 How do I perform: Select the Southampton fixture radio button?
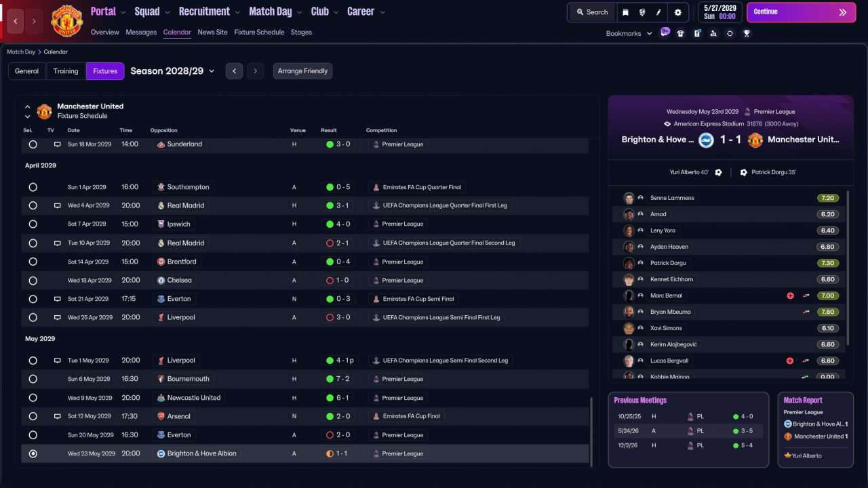pyautogui.click(x=33, y=187)
